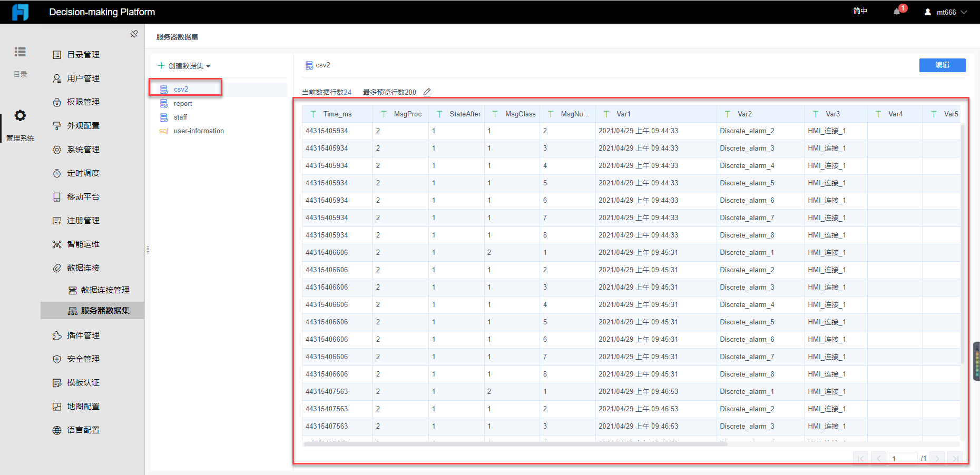Click the MsgNu... column header
The height and width of the screenshot is (475, 980).
(568, 114)
